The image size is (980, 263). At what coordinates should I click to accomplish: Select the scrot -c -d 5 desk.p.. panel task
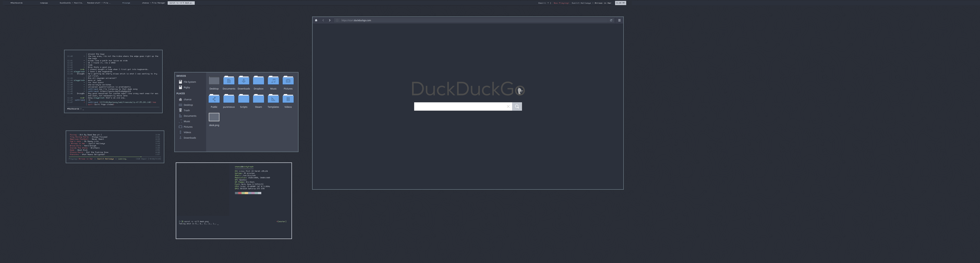coord(181,3)
